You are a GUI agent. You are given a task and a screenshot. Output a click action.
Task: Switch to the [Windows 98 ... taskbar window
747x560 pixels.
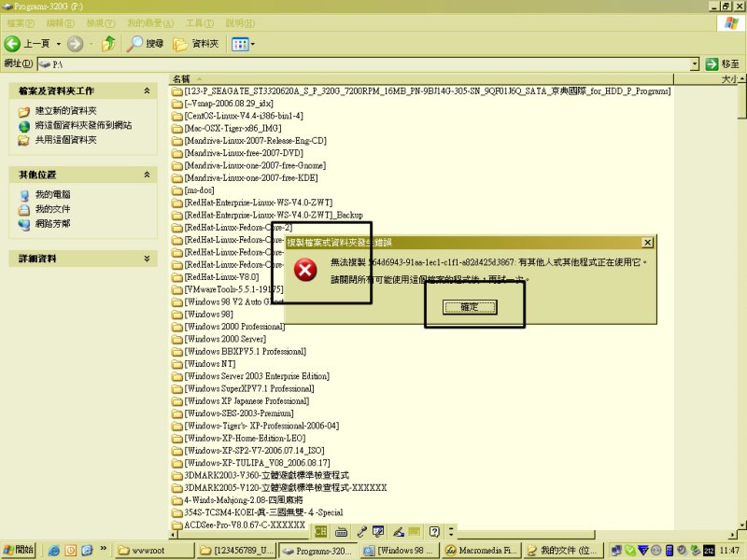401,551
